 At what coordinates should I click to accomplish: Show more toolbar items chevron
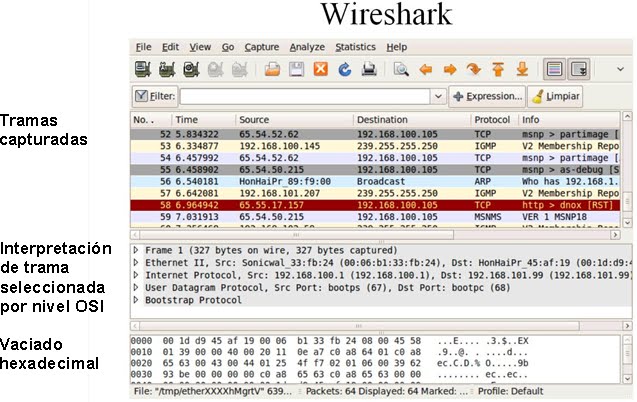point(620,69)
